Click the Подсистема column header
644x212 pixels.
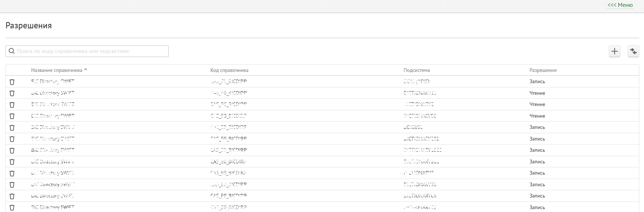click(417, 70)
